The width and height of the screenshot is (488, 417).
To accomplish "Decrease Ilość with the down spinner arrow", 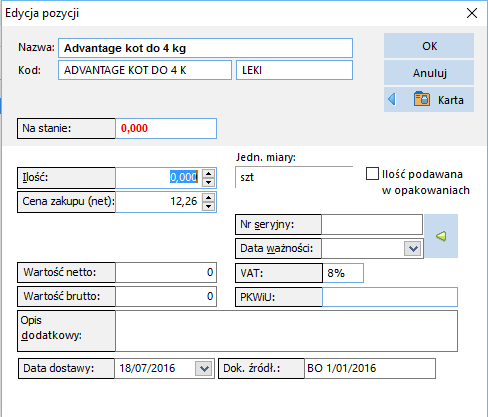I will click(x=209, y=182).
